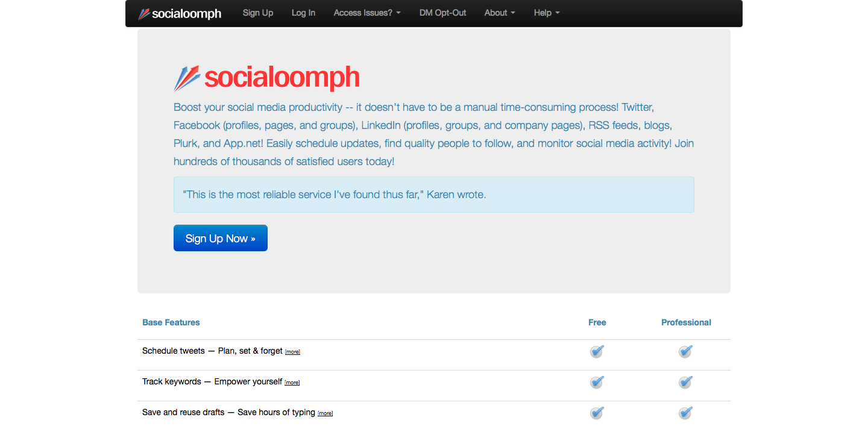The width and height of the screenshot is (868, 429).
Task: Open [more] link for Track keywords
Action: point(292,383)
